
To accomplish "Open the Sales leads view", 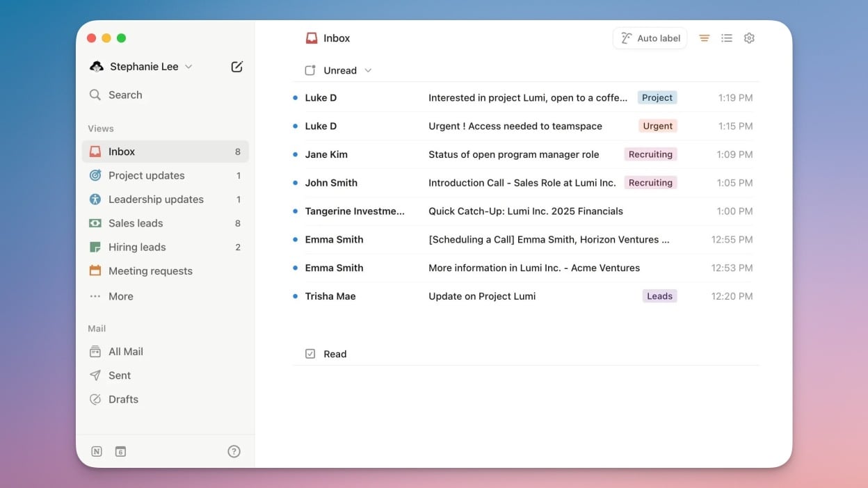I will 136,223.
